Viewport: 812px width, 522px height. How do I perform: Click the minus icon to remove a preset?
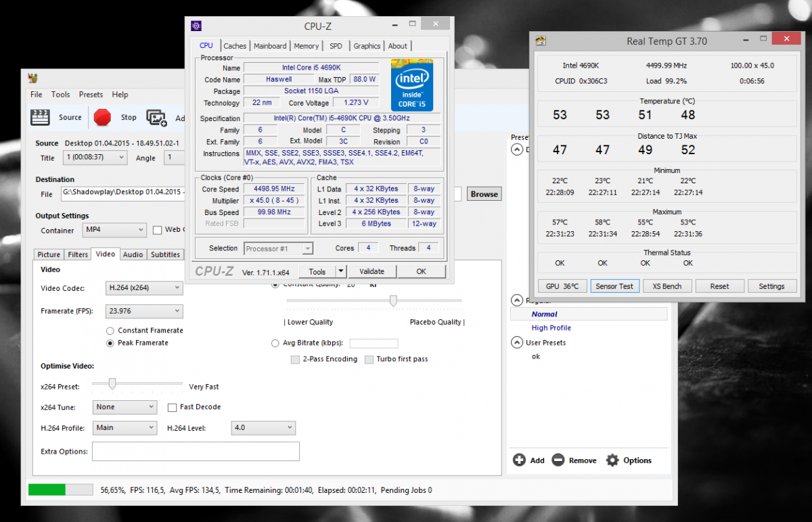point(558,460)
